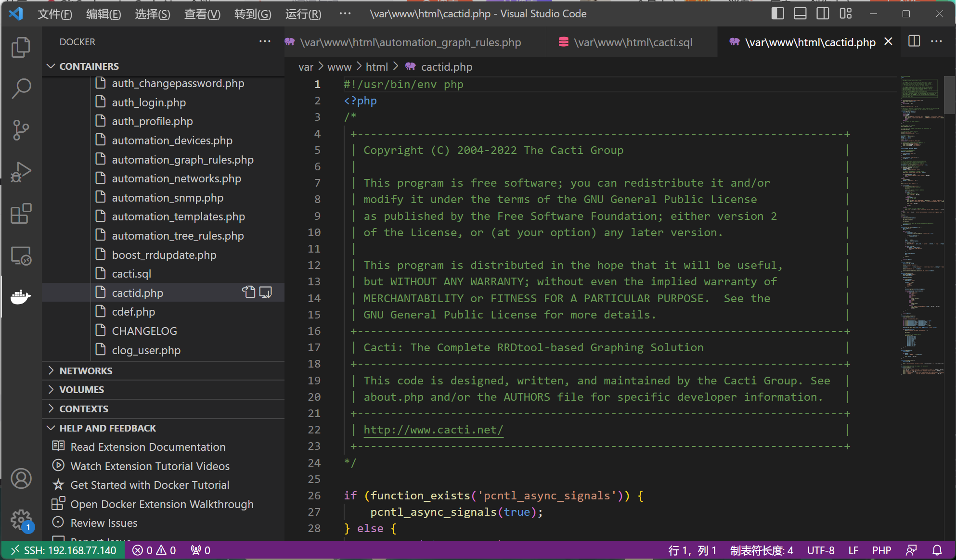Open the Extensions view icon

tap(21, 214)
